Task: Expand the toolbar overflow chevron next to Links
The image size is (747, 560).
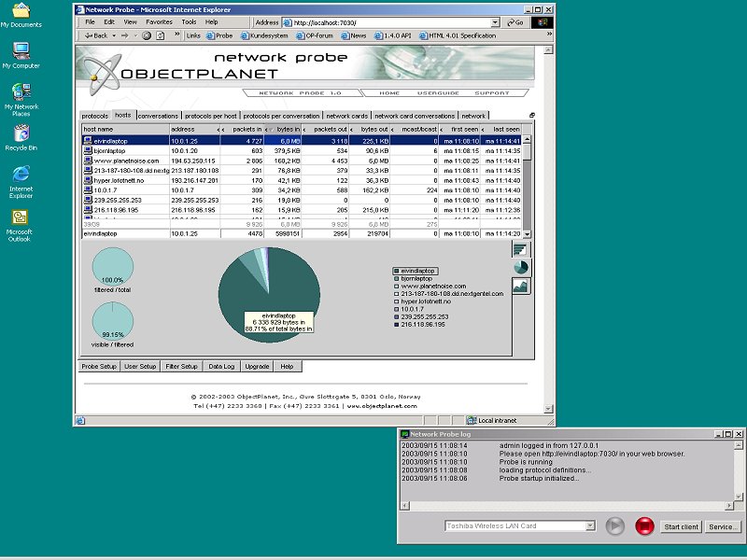Action: pos(177,35)
